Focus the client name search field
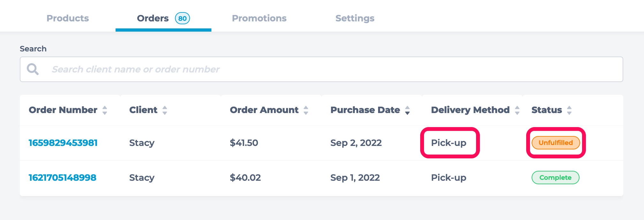Viewport: 644px width, 220px height. [322, 69]
